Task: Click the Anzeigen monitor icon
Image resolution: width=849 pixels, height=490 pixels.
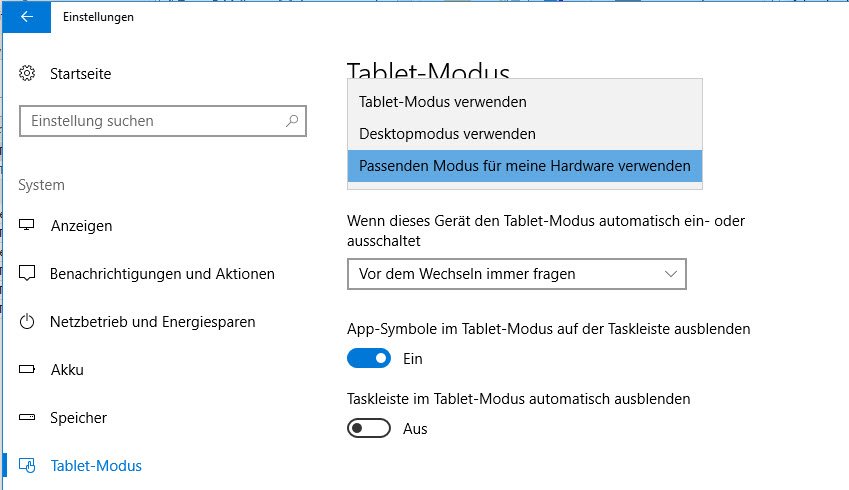Action: (28, 226)
